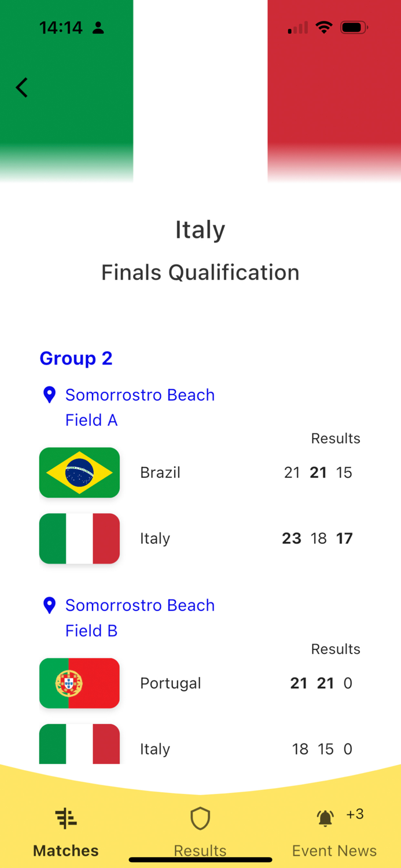Select the Portugal flag thumbnail
Viewport: 401px width, 868px height.
click(79, 683)
